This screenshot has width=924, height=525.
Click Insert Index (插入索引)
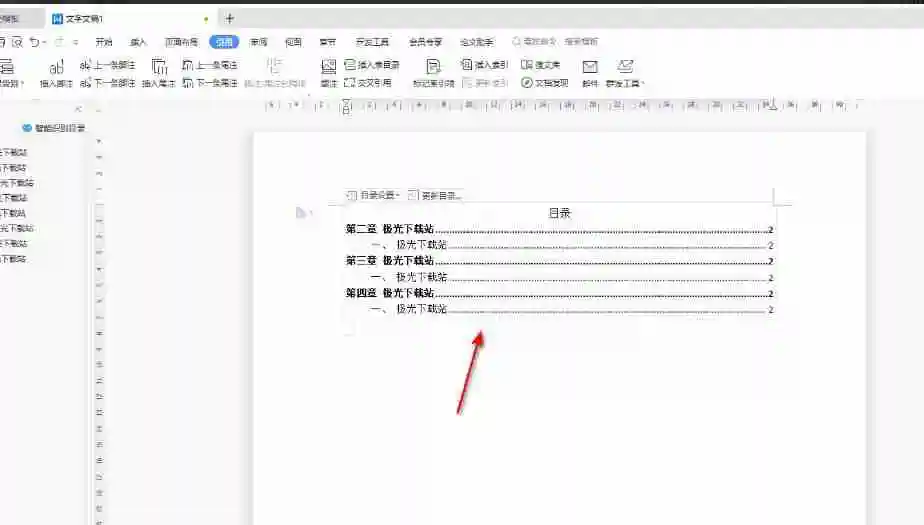coord(484,65)
